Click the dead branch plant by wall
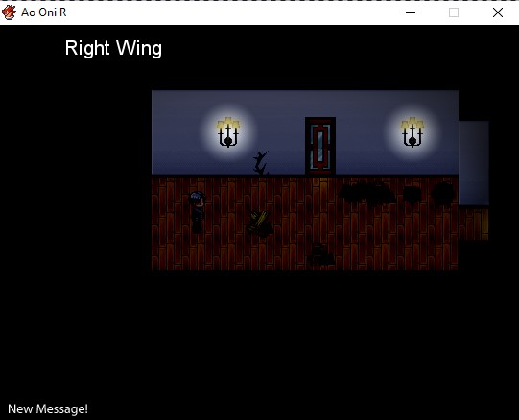The height and width of the screenshot is (420, 519). [261, 162]
